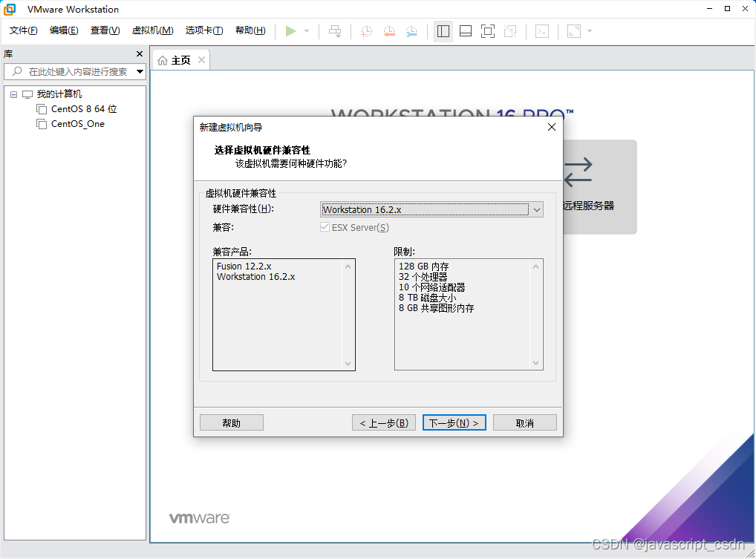Click the take snapshot toolbar icon
The width and height of the screenshot is (756, 559).
[366, 31]
